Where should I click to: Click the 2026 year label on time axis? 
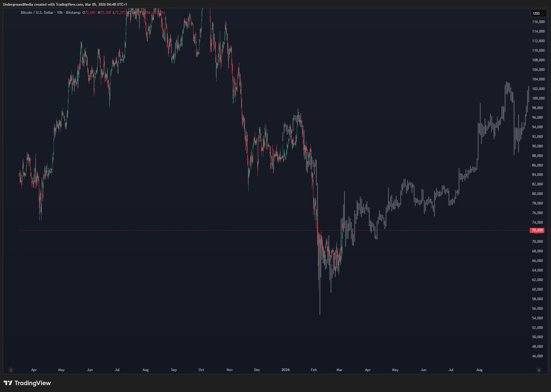tap(286, 369)
